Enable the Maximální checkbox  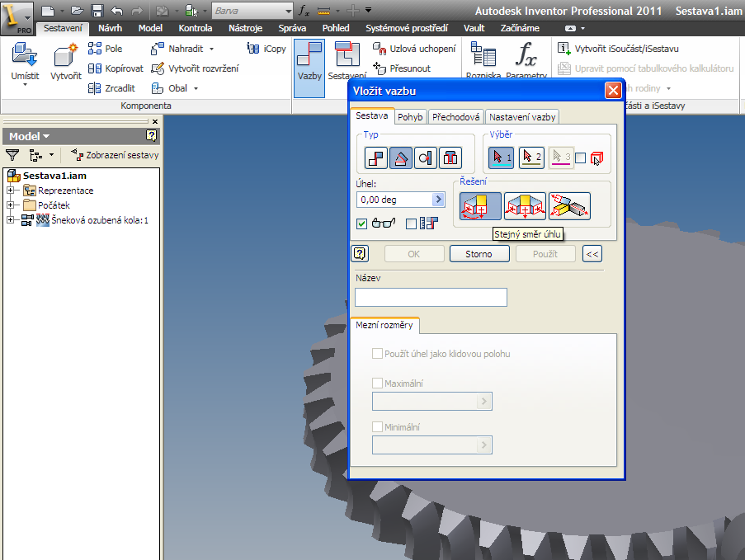(x=377, y=384)
